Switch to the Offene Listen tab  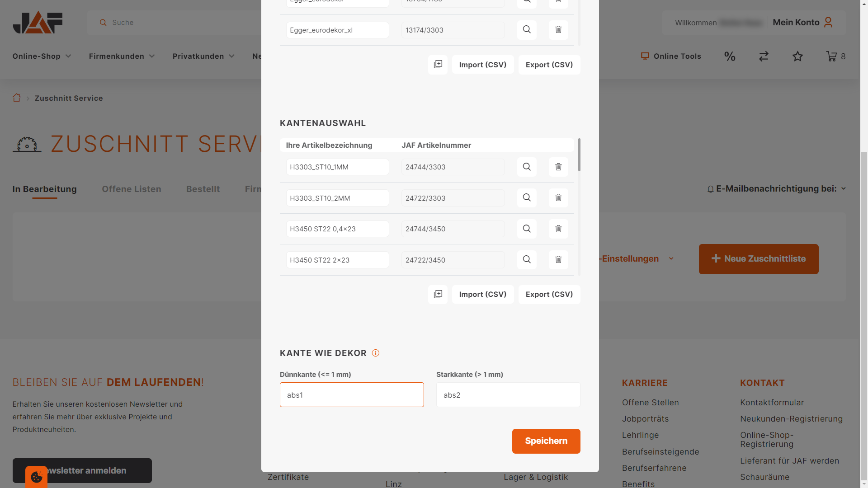[131, 189]
